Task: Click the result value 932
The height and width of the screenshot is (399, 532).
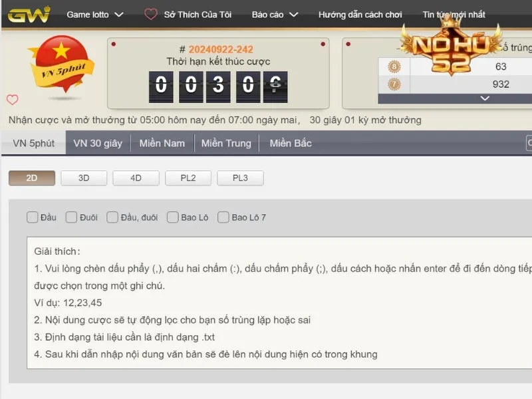Action: coord(501,84)
